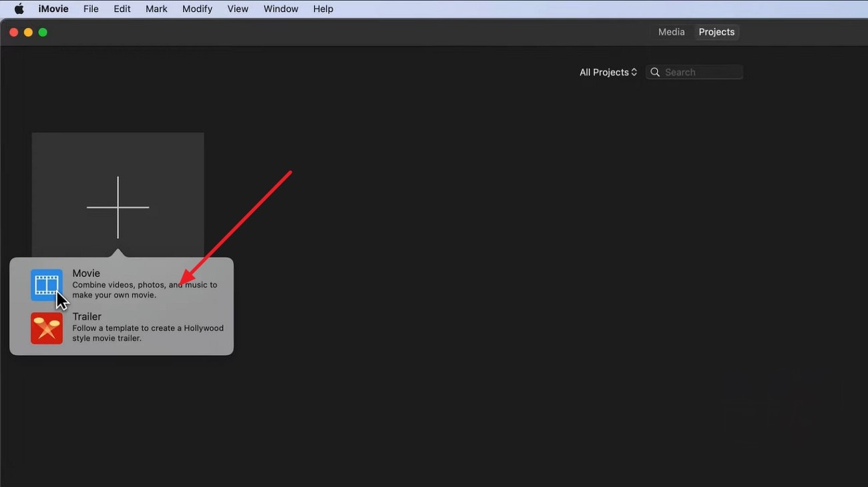Open the Mark menu

tap(156, 9)
